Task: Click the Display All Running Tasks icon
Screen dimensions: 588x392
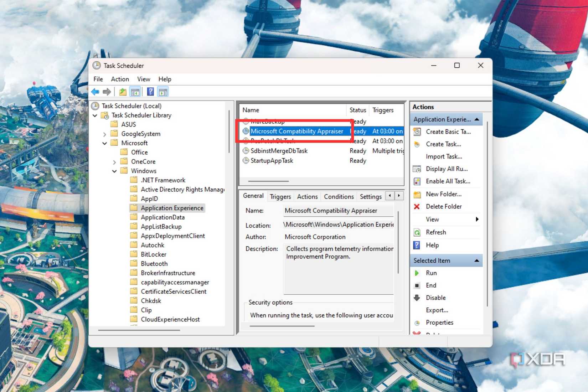Action: [417, 169]
